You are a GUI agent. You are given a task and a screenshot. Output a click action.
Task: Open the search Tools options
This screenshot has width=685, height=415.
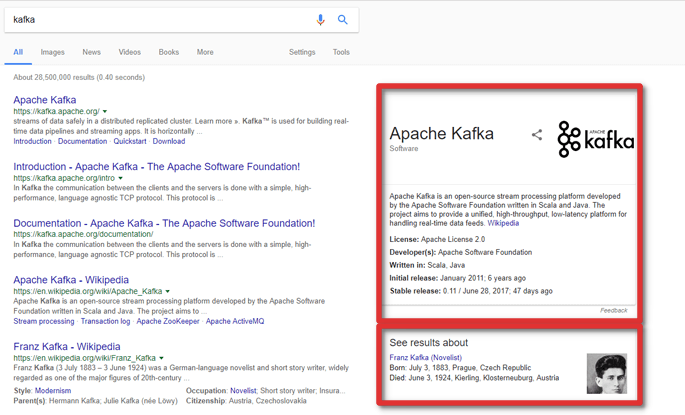(x=341, y=52)
